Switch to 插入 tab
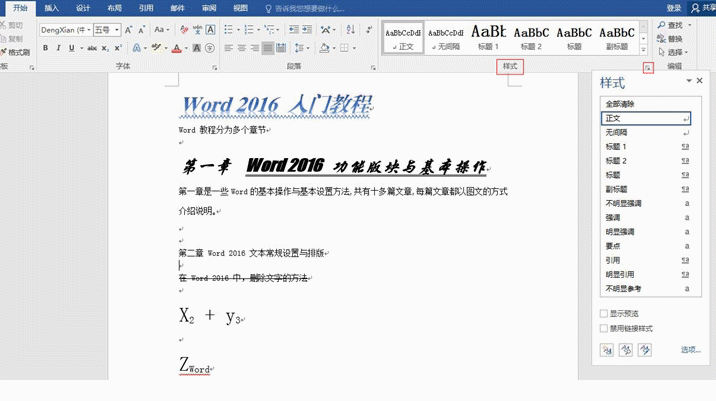The width and height of the screenshot is (716, 401). (52, 8)
